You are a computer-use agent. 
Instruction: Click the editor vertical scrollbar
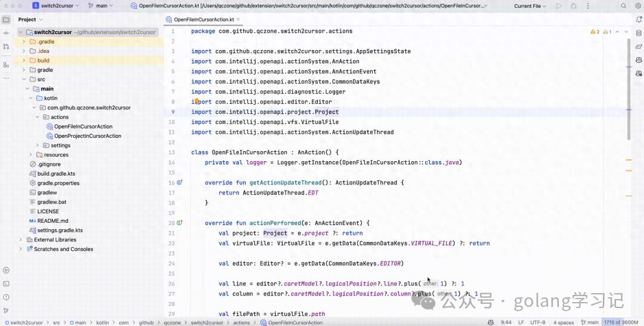(x=629, y=89)
